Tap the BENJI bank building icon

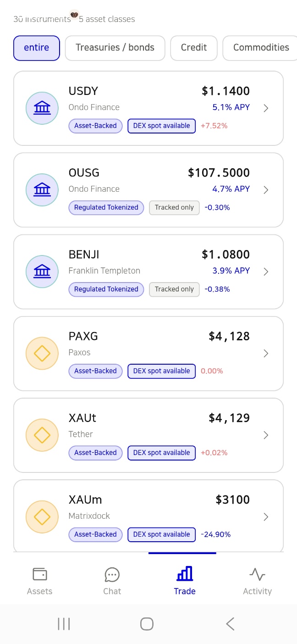click(42, 272)
